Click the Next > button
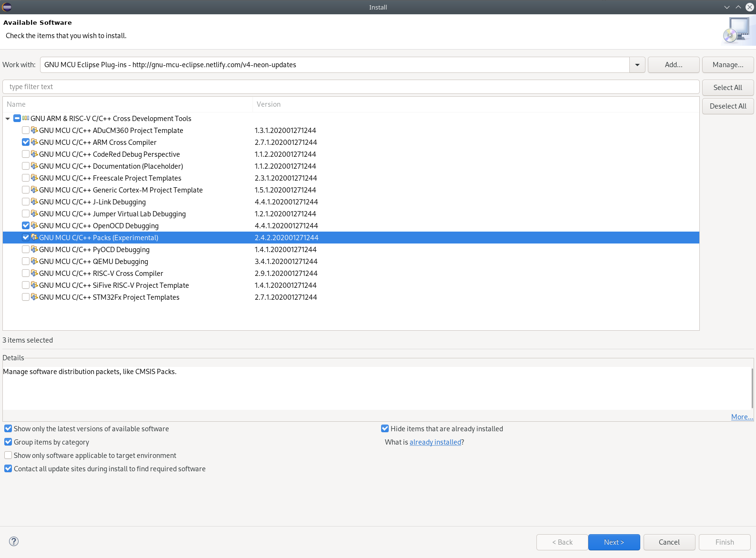This screenshot has height=558, width=756. tap(614, 542)
